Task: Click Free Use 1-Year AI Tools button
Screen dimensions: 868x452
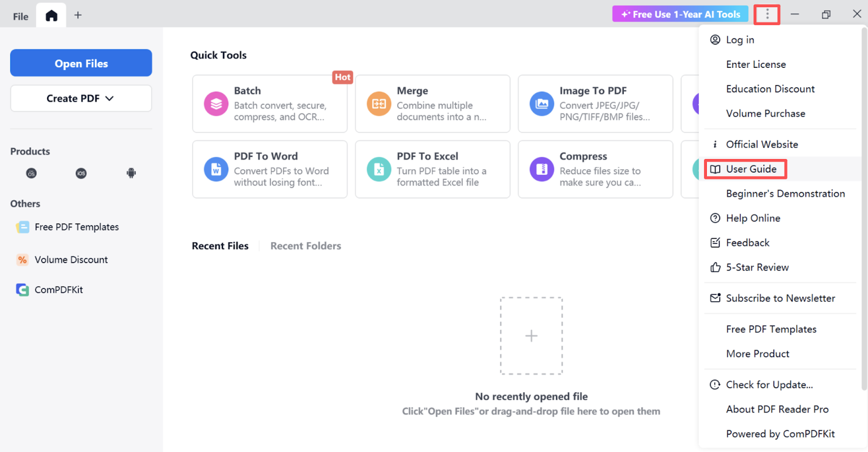Action: pos(680,15)
